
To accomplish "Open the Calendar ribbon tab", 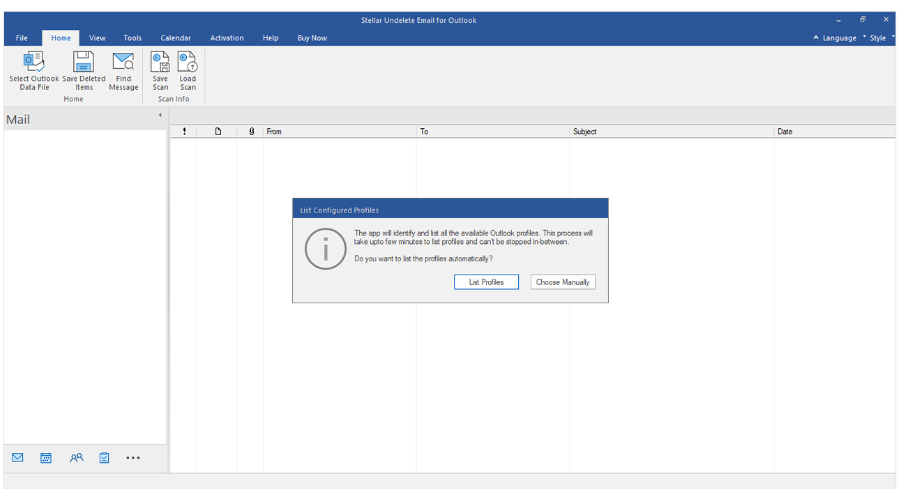I will [176, 38].
